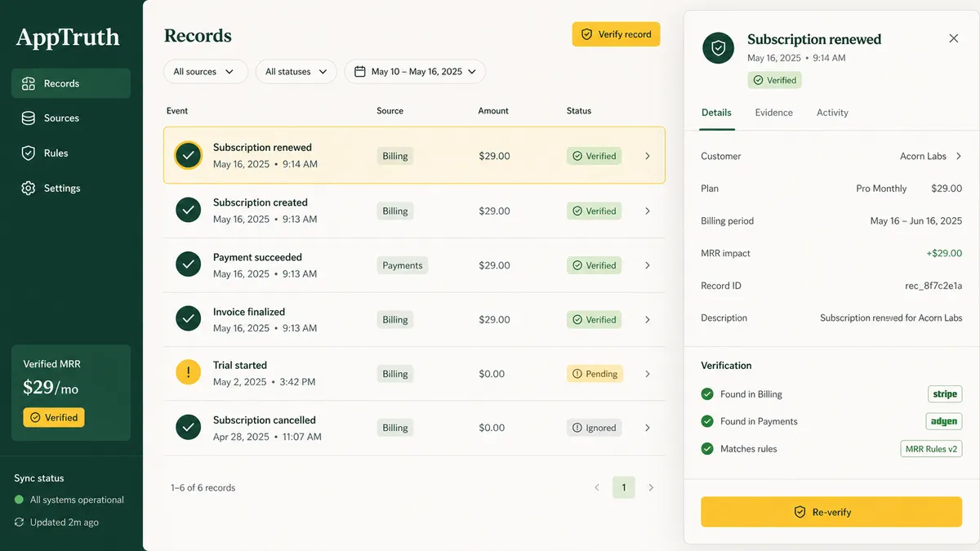Expand the Subscription created row chevron
This screenshot has height=551, width=980.
coord(648,211)
